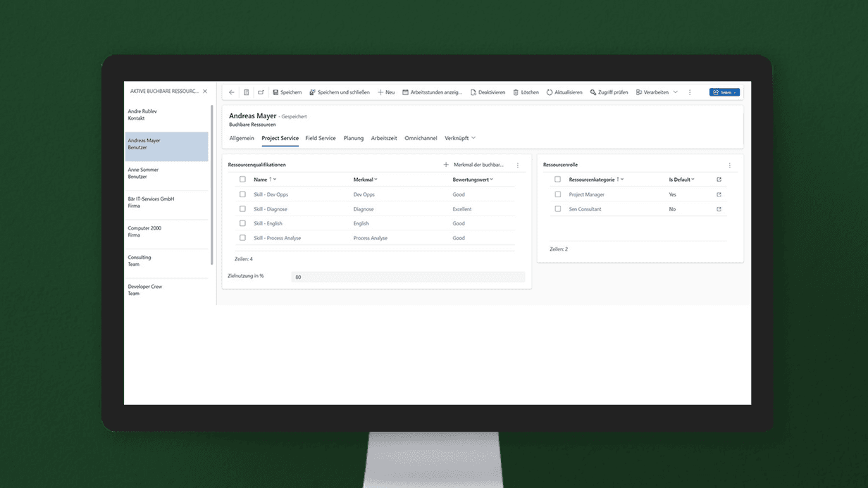868x488 pixels.
Task: Open the Ressourcenrolle more options menu
Action: point(730,165)
